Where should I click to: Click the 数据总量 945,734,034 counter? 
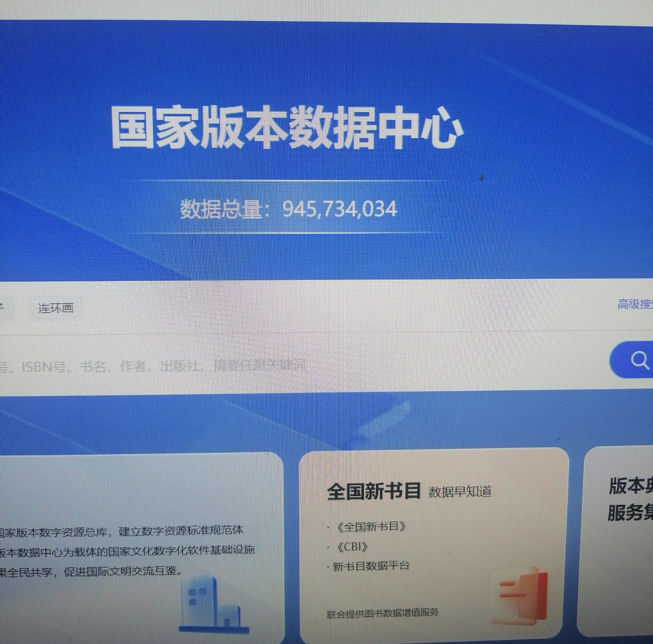coord(289,209)
